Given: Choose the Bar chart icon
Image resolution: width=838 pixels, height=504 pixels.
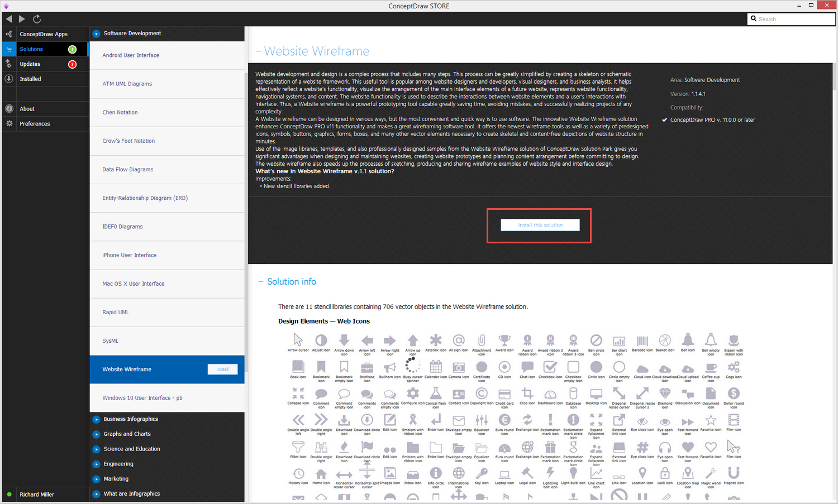Looking at the screenshot, I should click(619, 341).
